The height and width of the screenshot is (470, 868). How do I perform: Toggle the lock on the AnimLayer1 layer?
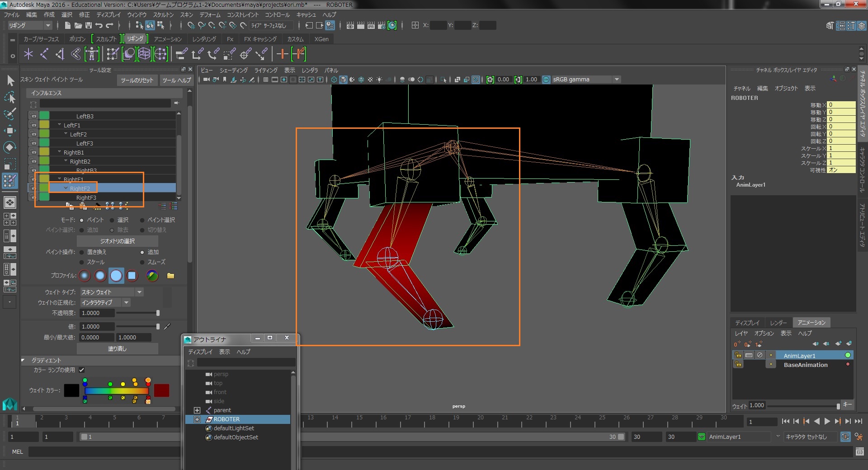pyautogui.click(x=738, y=355)
